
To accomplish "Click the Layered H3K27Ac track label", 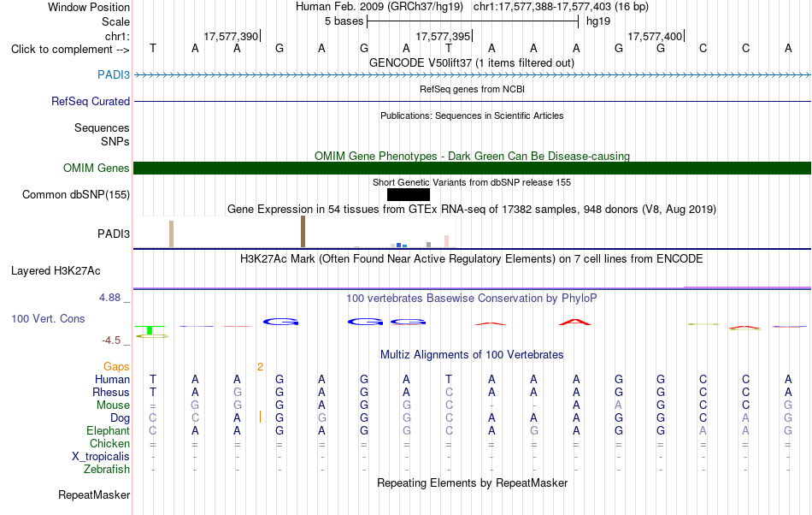I will point(56,270).
